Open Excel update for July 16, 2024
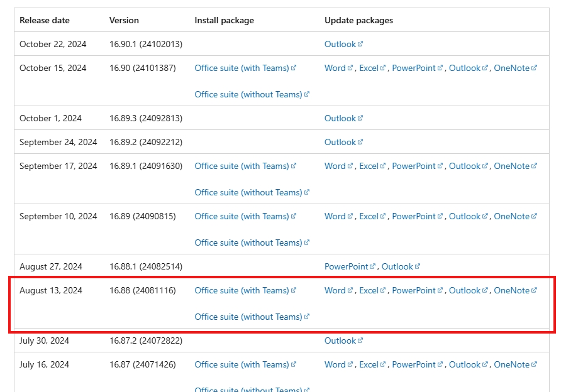Viewport: 566px width, 392px height. [372, 364]
